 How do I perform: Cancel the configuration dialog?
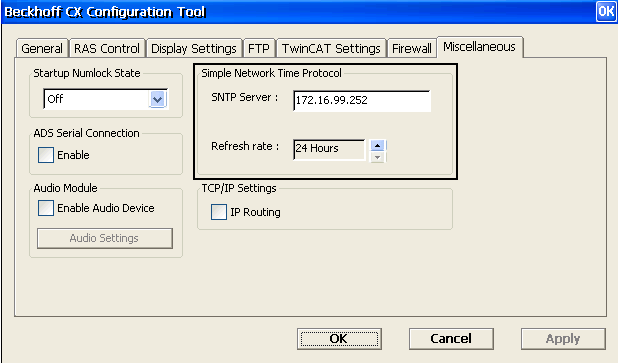[451, 339]
